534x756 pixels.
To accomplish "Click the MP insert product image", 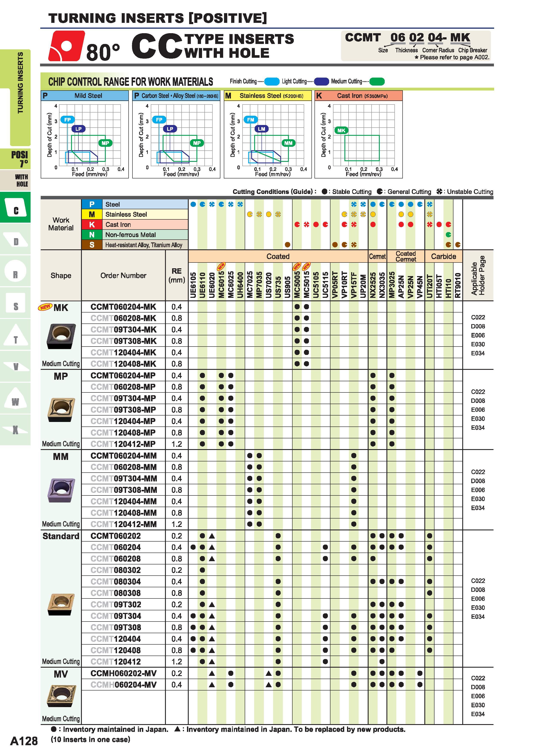I will click(61, 410).
